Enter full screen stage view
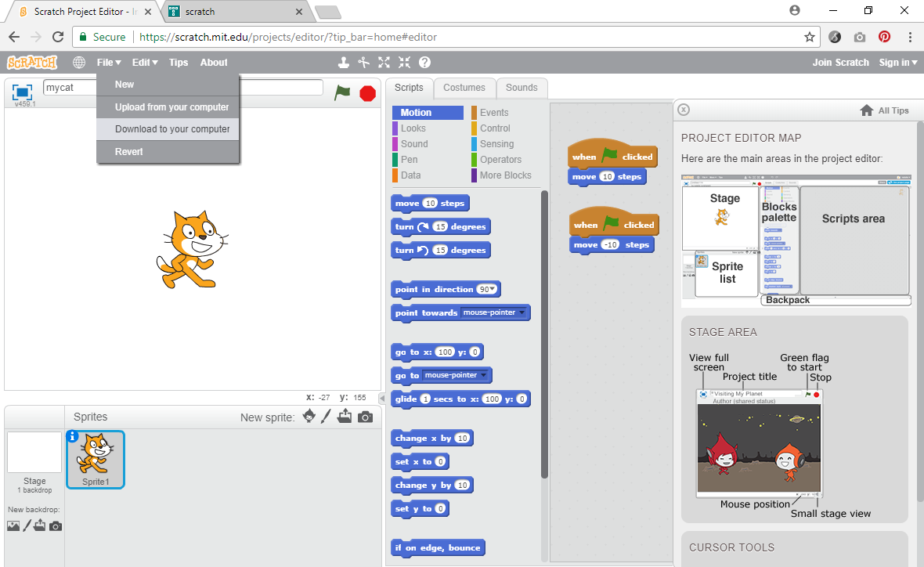924x567 pixels. point(22,92)
